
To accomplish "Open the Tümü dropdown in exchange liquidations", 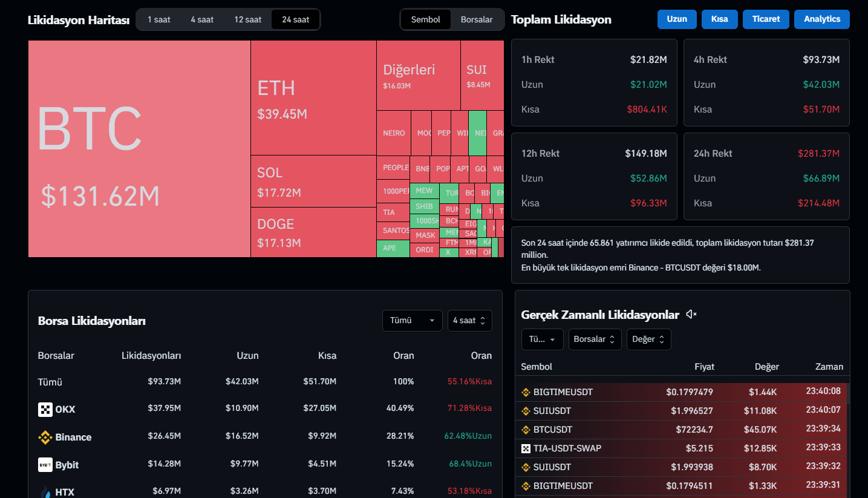I will 412,321.
